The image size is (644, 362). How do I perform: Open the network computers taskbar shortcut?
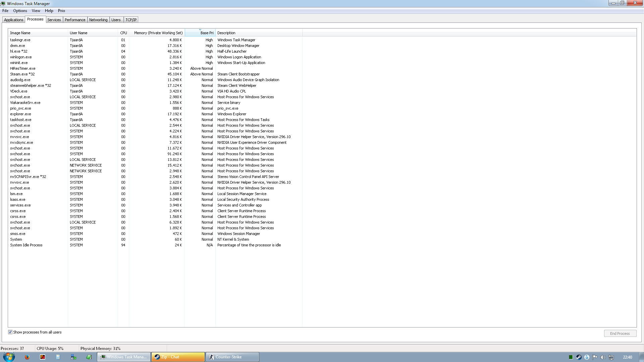click(x=73, y=357)
